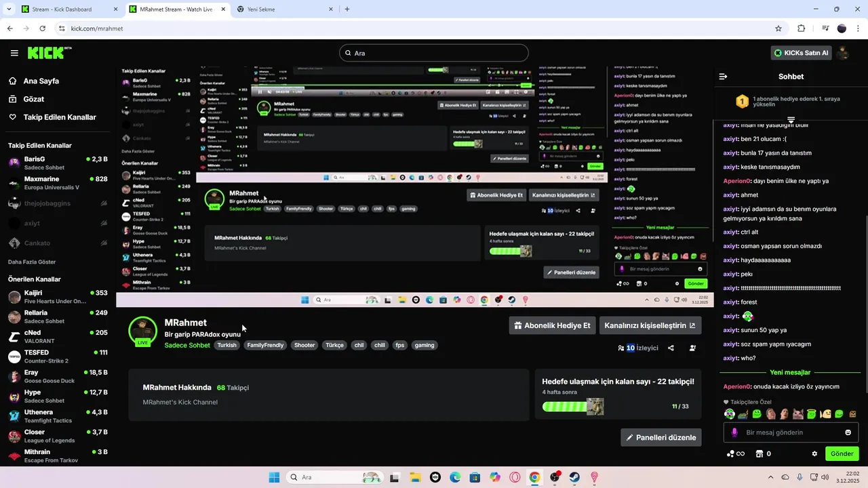Click the follower goal progress bar

point(573,406)
